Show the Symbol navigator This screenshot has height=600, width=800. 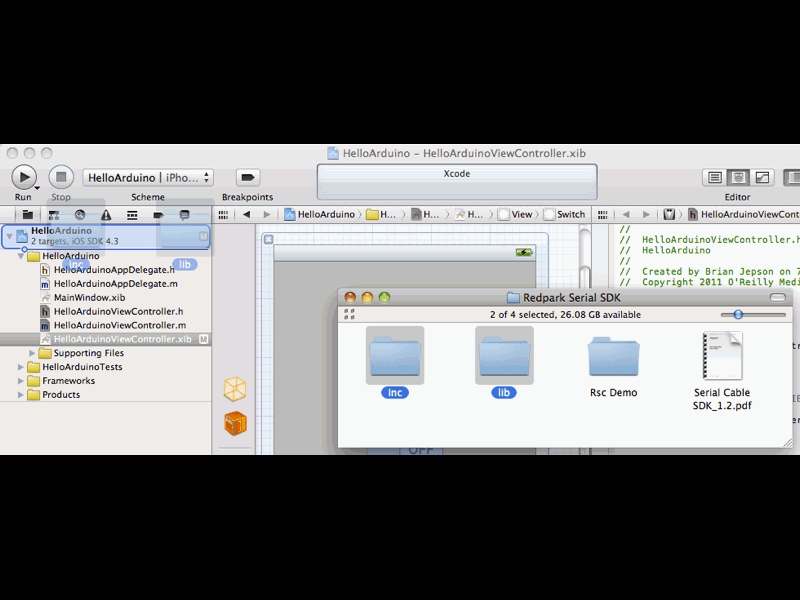coord(54,215)
